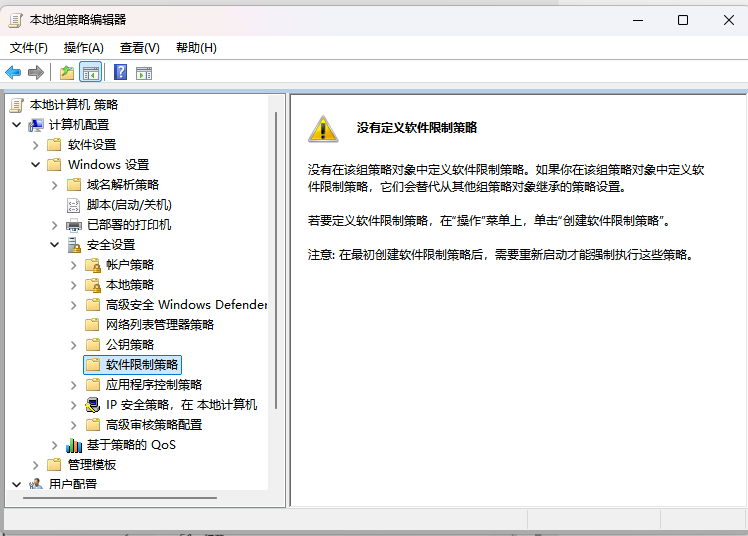Open the 操作(A) menu

83,48
